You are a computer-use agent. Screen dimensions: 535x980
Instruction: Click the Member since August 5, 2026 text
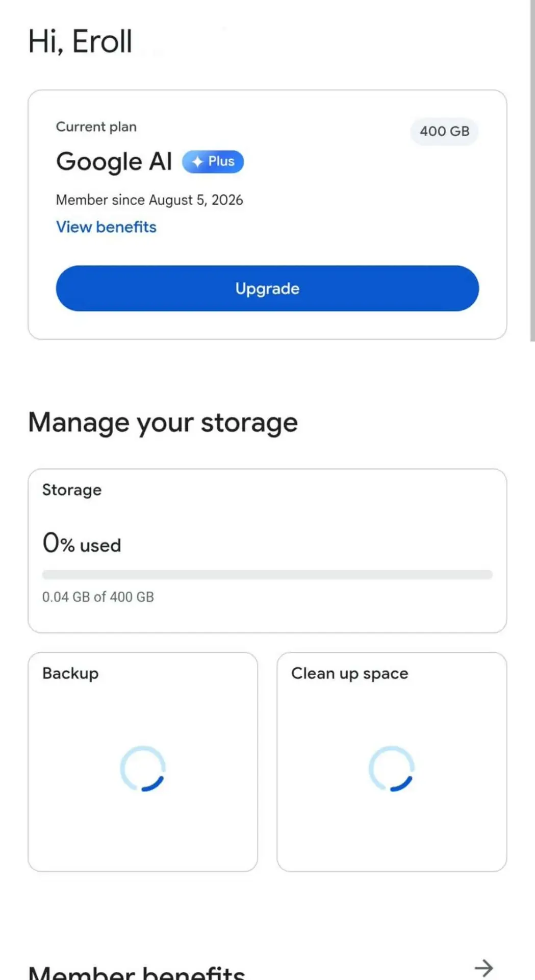pos(149,200)
